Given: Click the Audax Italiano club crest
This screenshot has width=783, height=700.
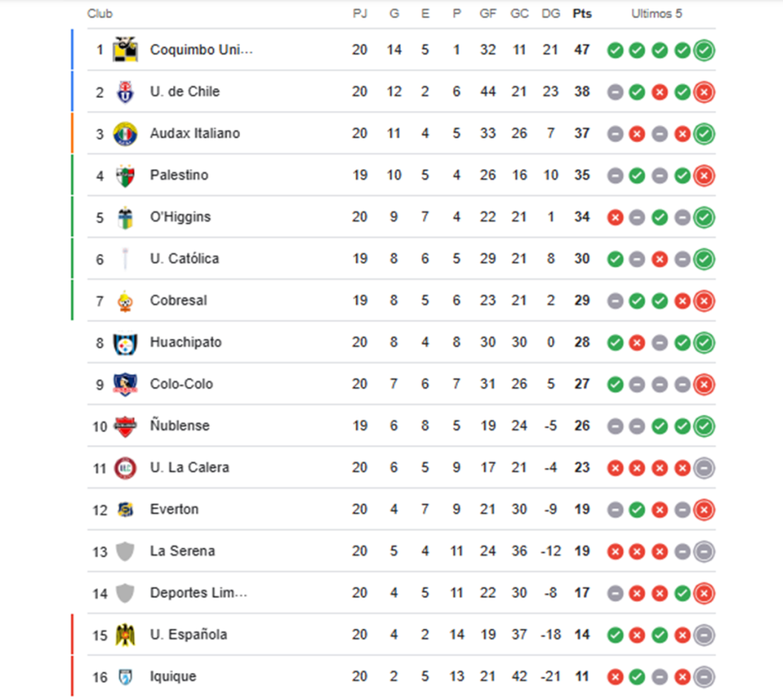Looking at the screenshot, I should point(125,134).
